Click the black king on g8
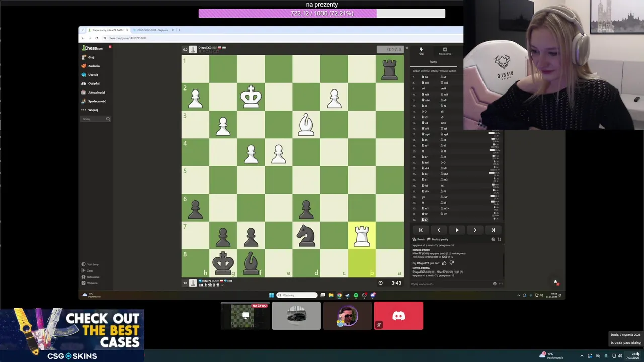 coord(223,263)
